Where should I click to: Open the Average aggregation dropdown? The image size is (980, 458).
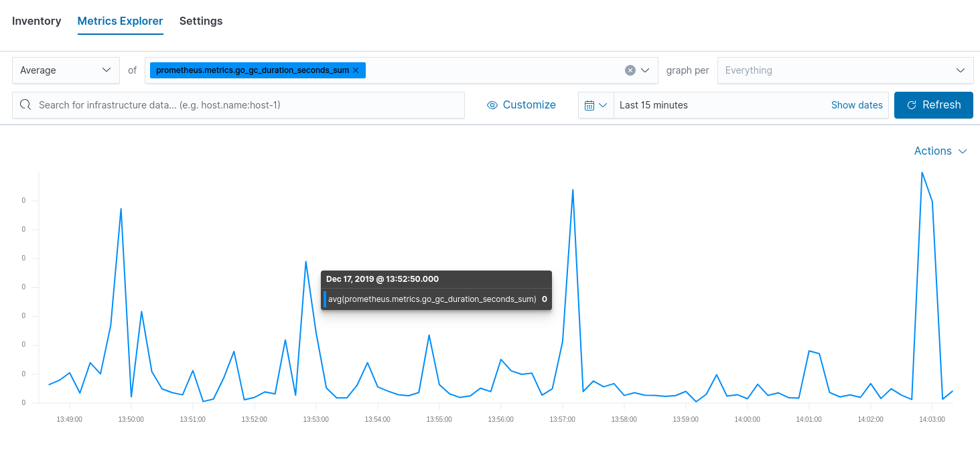click(66, 70)
